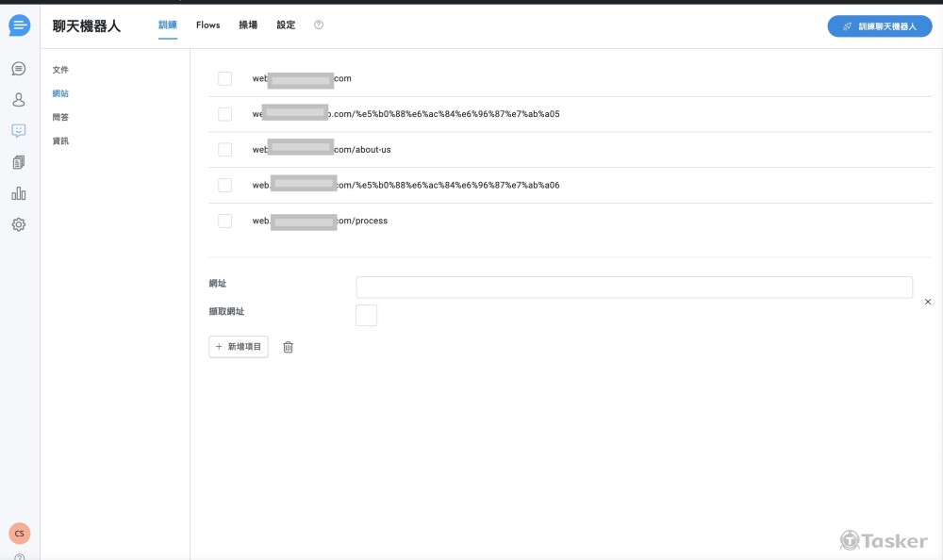Click the 聊天機器人 page title
The width and height of the screenshot is (943, 560).
click(x=87, y=25)
